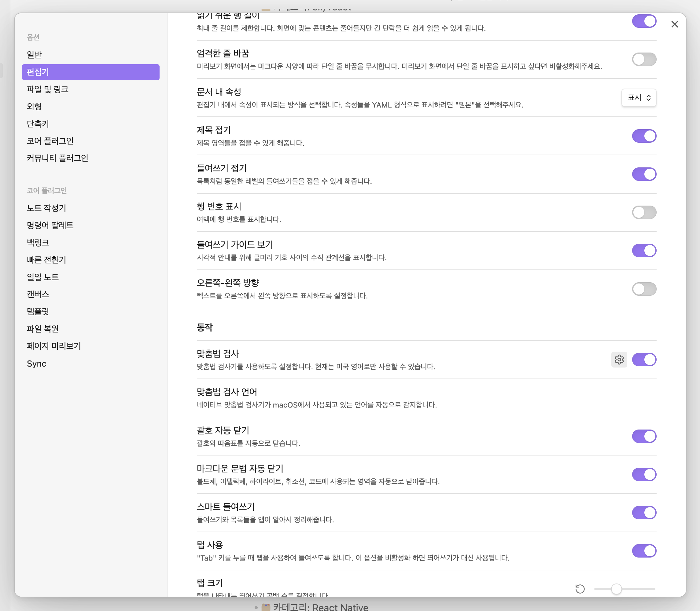The height and width of the screenshot is (611, 700).
Task: Open 문서 내 속성 표시 dropdown
Action: pyautogui.click(x=639, y=98)
